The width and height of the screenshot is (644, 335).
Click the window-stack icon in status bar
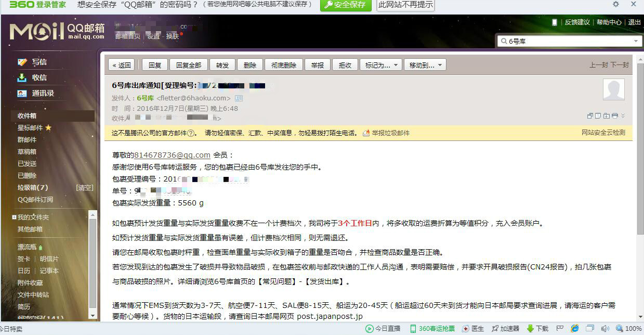(x=590, y=329)
